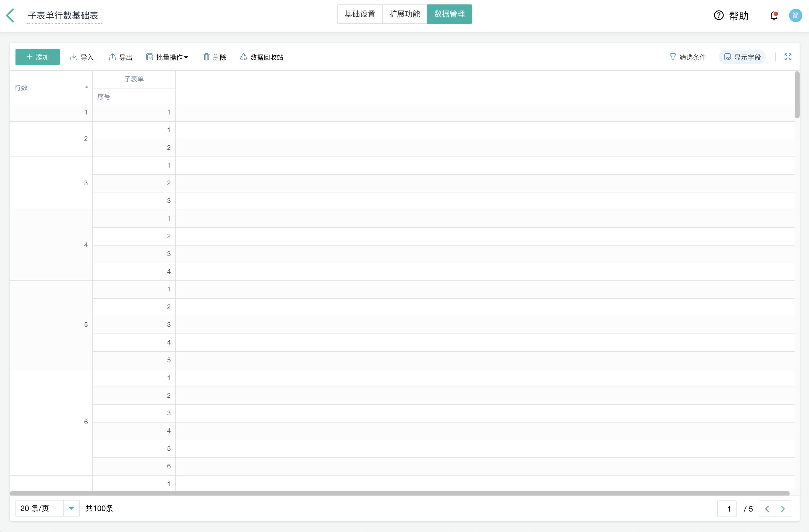Click the 删除 trash button
This screenshot has width=809, height=532.
[215, 57]
